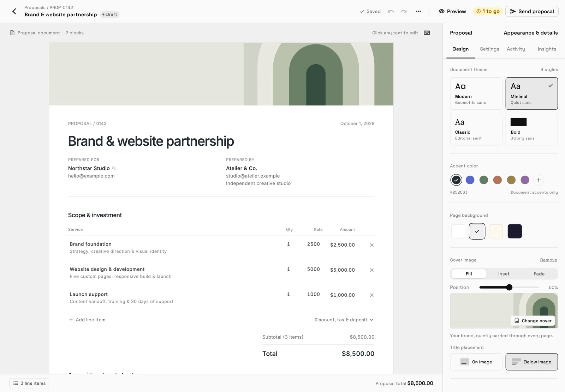Image resolution: width=565 pixels, height=392 pixels.
Task: Open the Proposals breadcrumb link
Action: [35, 7]
